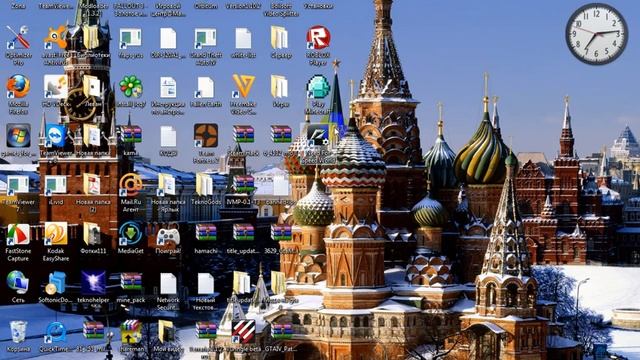
Task: Select the Play Minecraft diamond icon
Action: 318,87
